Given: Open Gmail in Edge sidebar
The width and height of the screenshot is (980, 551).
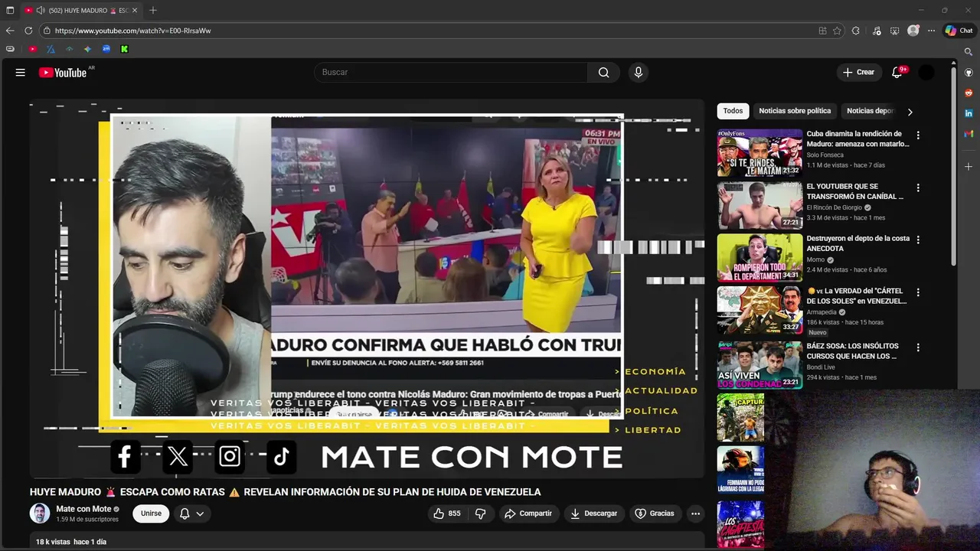Looking at the screenshot, I should pos(969,133).
